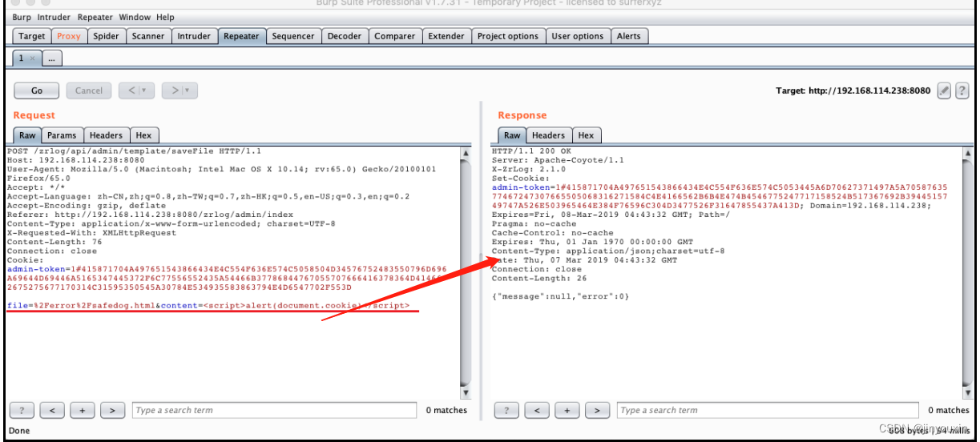Image resolution: width=980 pixels, height=442 pixels.
Task: Select the Response Headers tab
Action: point(548,135)
